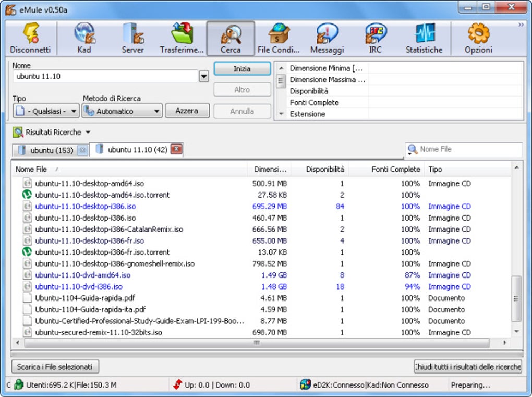Click the Dimensione Minima value field

[x=445, y=68]
